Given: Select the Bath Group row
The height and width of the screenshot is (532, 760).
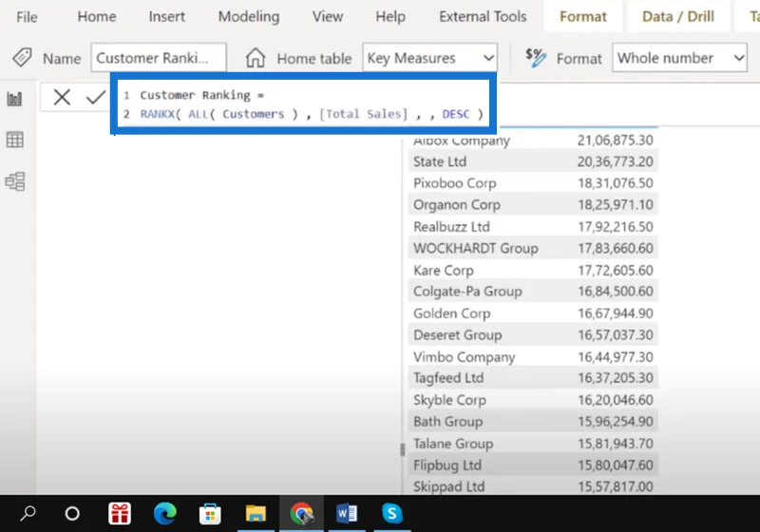Looking at the screenshot, I should pyautogui.click(x=533, y=422).
